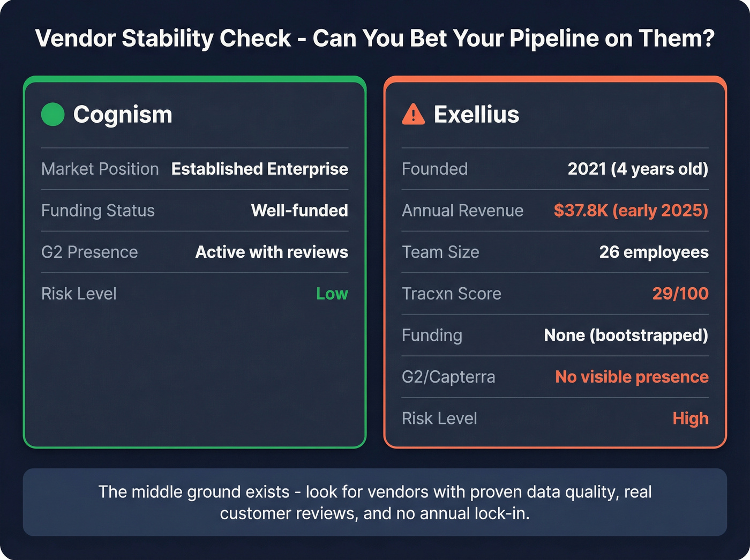Select the No visible presence value
Image resolution: width=750 pixels, height=560 pixels.
tap(632, 377)
